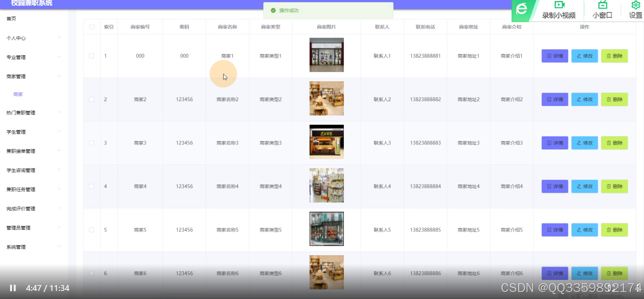Click the 校园兼职系统 title
The image size is (644, 299).
(32, 3)
